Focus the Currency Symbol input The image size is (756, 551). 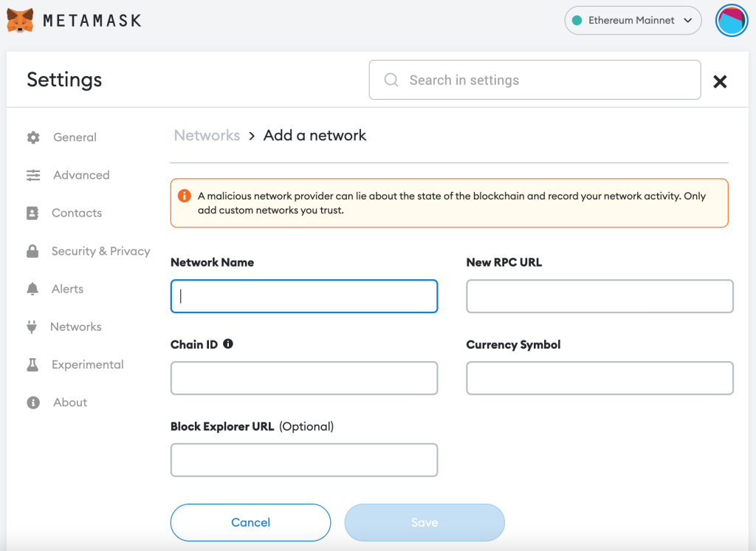(x=599, y=378)
